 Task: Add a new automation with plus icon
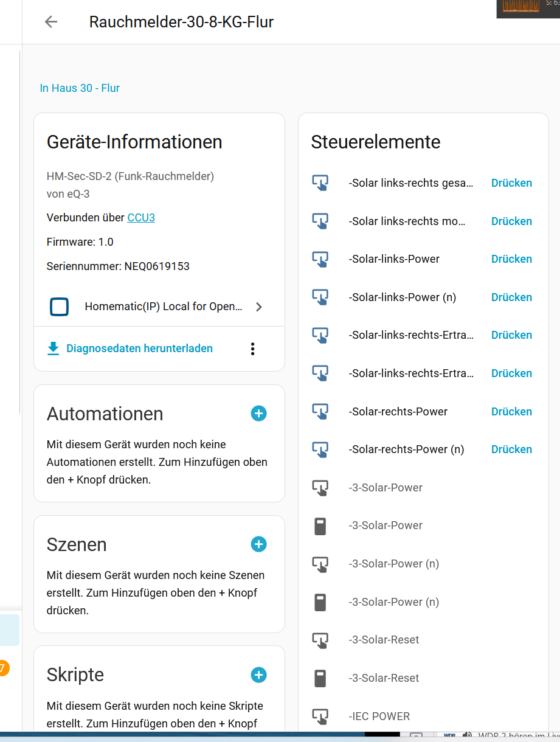[x=258, y=414]
